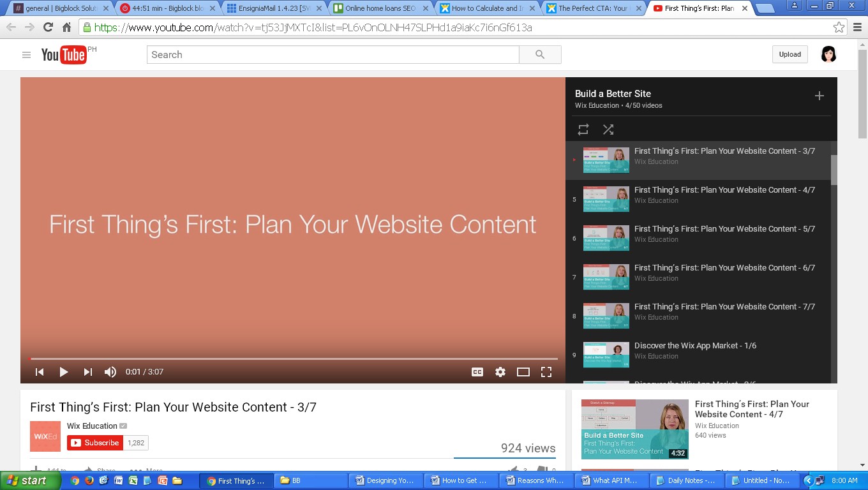Open the Windows Start menu
The height and width of the screenshot is (490, 868).
(x=31, y=480)
